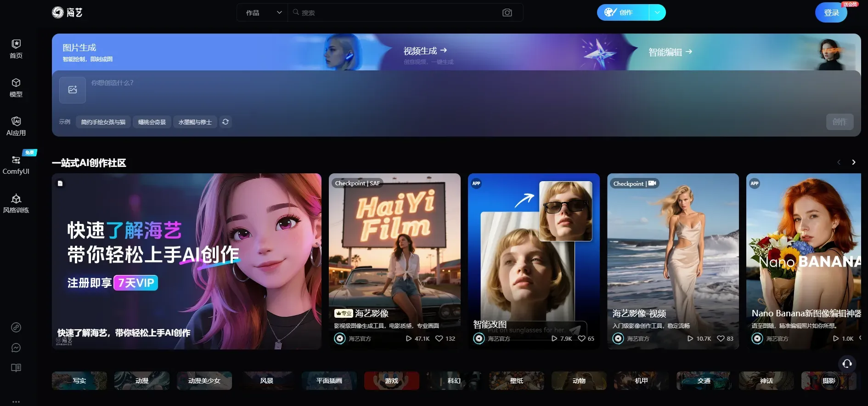Screen dimensions: 868x406
Task: Open 风格训练 style training icon
Action: 16,203
